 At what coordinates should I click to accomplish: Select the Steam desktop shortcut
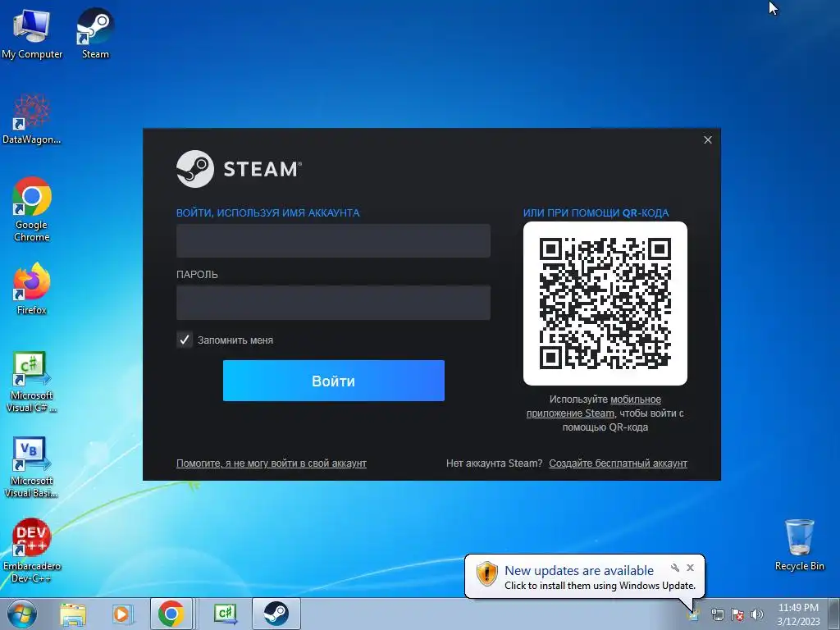(x=95, y=33)
